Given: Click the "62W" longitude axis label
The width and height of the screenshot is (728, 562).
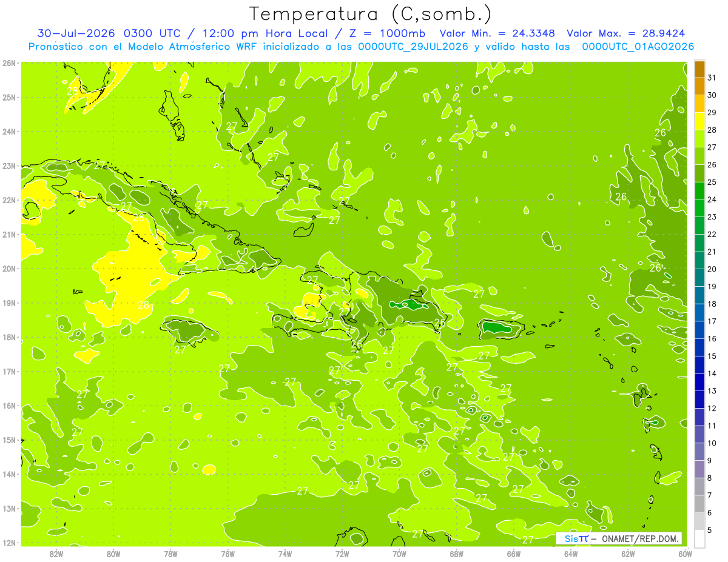Looking at the screenshot, I should click(x=628, y=553).
